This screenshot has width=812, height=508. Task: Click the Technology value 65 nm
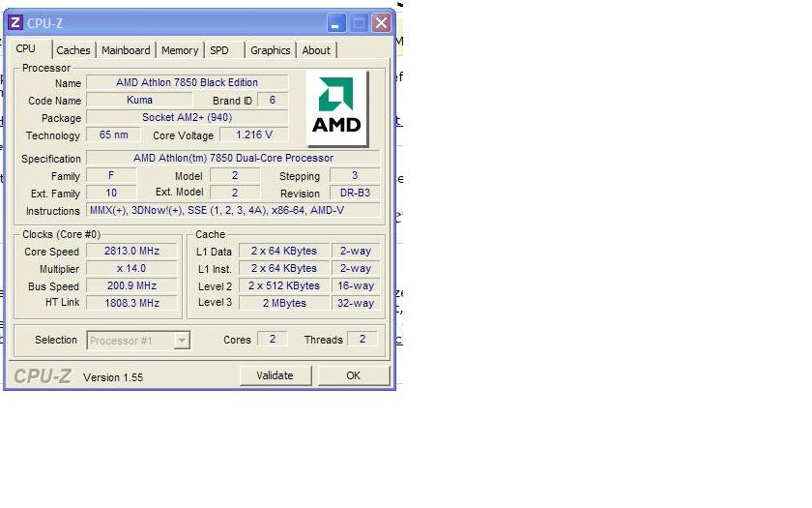point(113,134)
